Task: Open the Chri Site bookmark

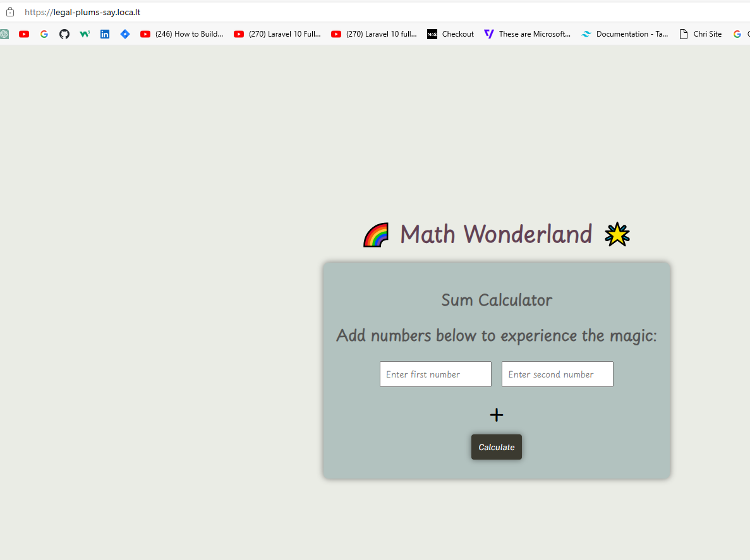Action: (x=700, y=34)
